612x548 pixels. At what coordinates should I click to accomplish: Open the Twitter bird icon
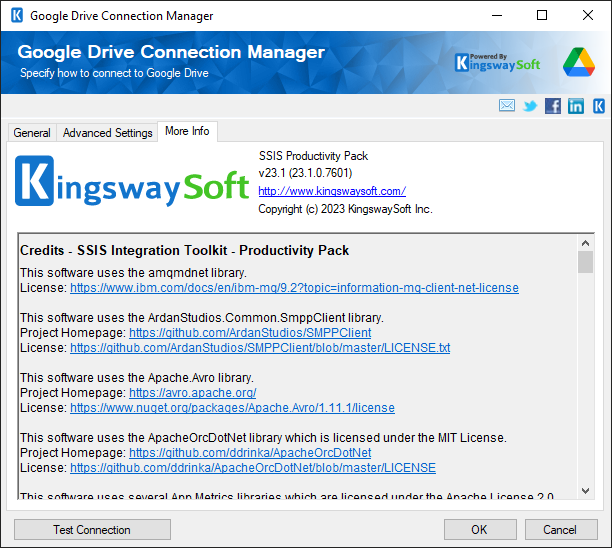tap(530, 106)
